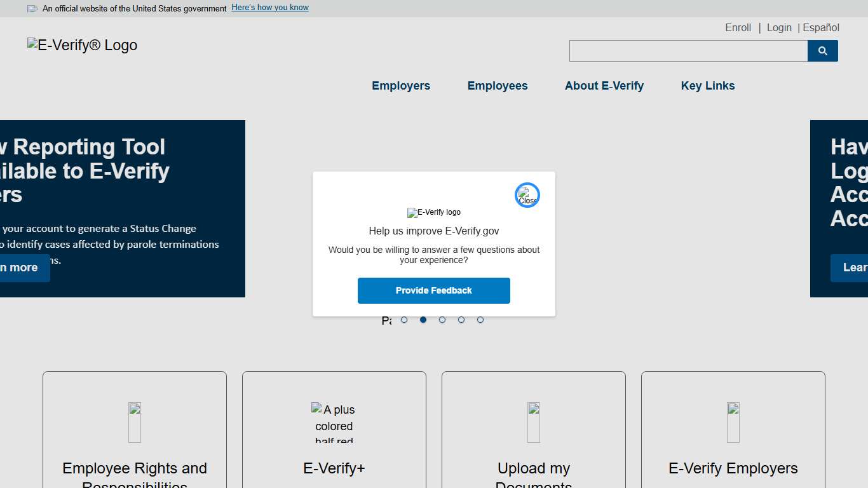
Task: Select the last carousel pagination dot
Action: coord(480,320)
